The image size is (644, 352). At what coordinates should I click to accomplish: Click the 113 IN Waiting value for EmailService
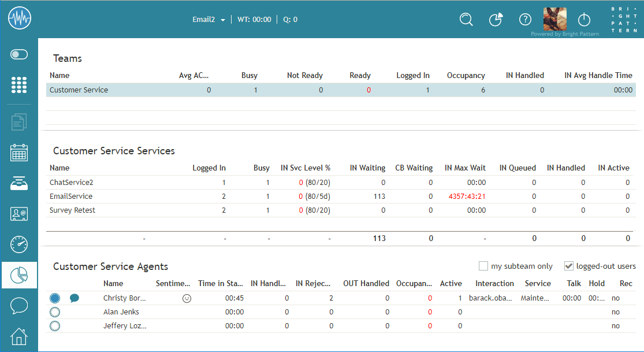379,197
